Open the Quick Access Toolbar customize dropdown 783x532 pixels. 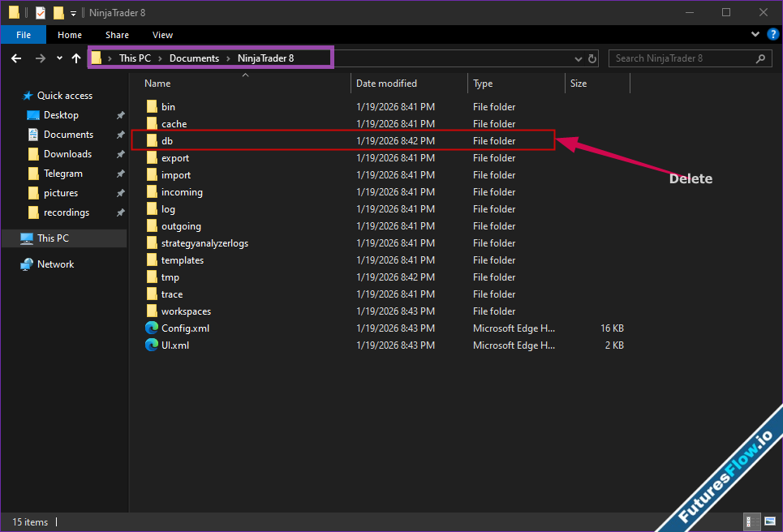coord(73,13)
